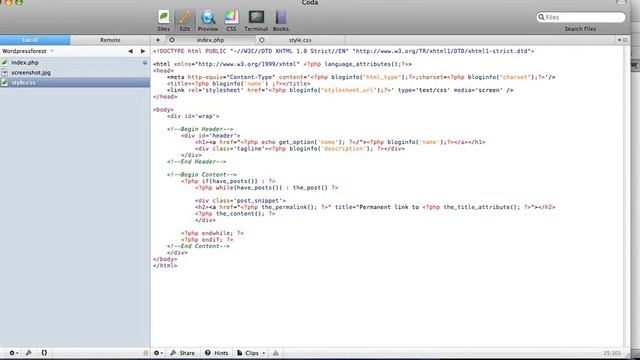Select screenshot.jpg in the file list
The height and width of the screenshot is (360, 640).
75,72
